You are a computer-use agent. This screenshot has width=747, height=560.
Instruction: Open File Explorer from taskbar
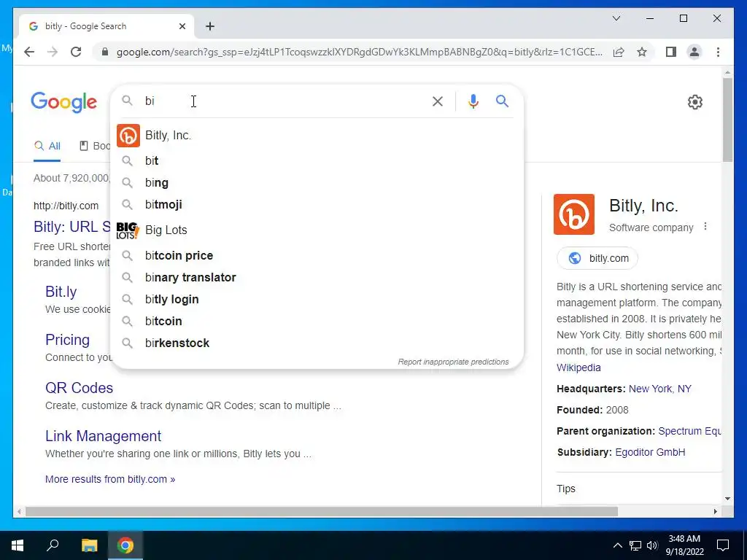[x=89, y=545]
